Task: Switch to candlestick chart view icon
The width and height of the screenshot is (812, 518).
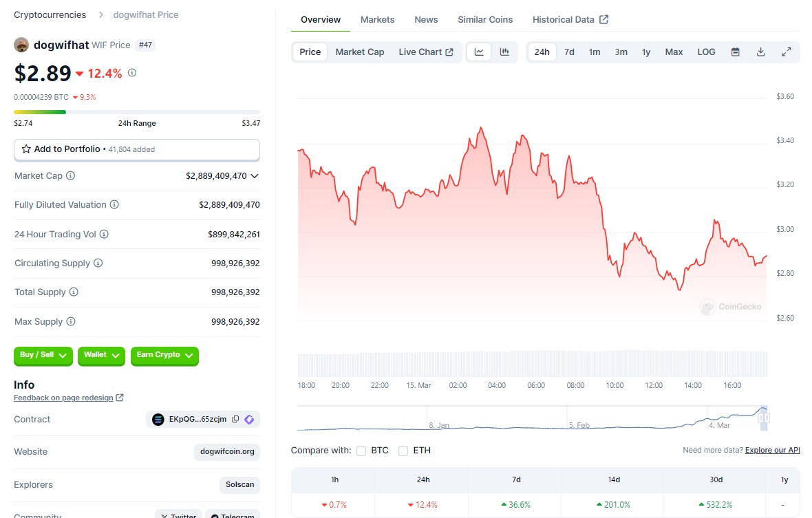Action: click(x=504, y=52)
